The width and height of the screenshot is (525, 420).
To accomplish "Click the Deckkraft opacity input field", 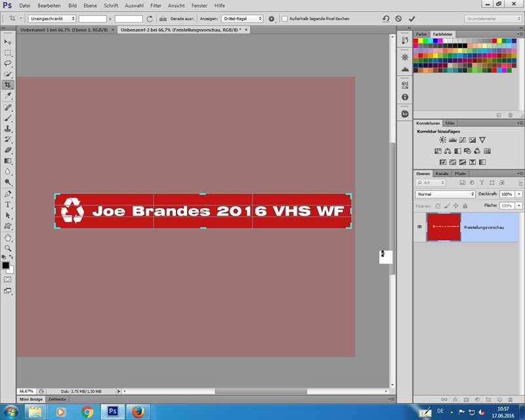I will coord(506,194).
